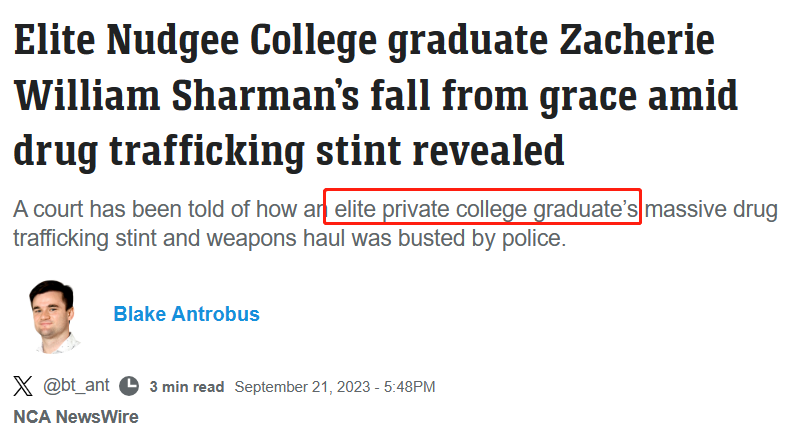This screenshot has height=433, width=798.
Task: Visit the @bt_ant Twitter handle
Action: (76, 385)
